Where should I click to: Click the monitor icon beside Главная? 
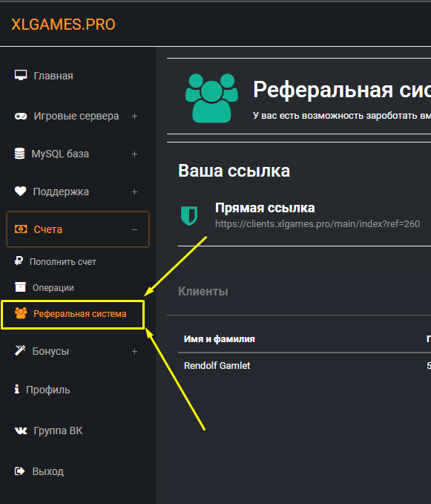point(21,75)
